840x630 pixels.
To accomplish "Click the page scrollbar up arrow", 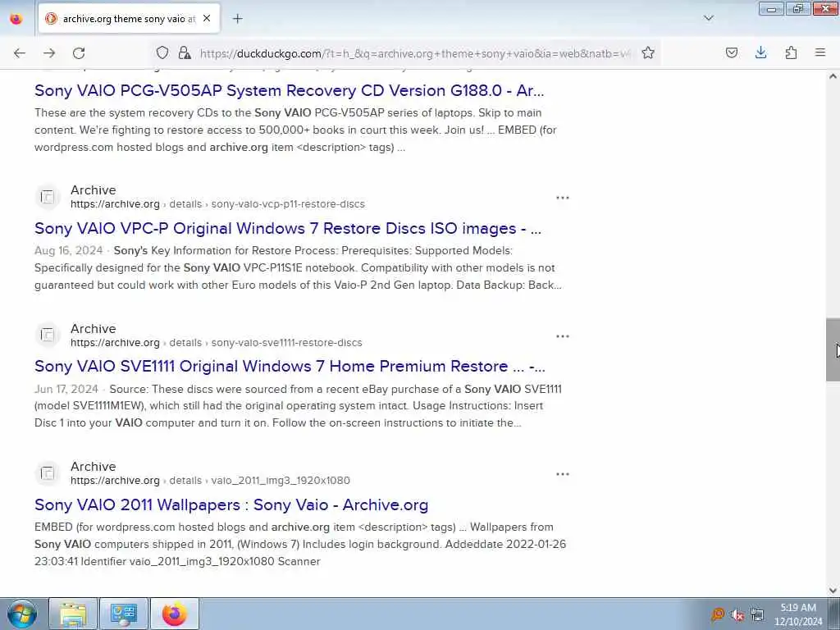I will 833,76.
